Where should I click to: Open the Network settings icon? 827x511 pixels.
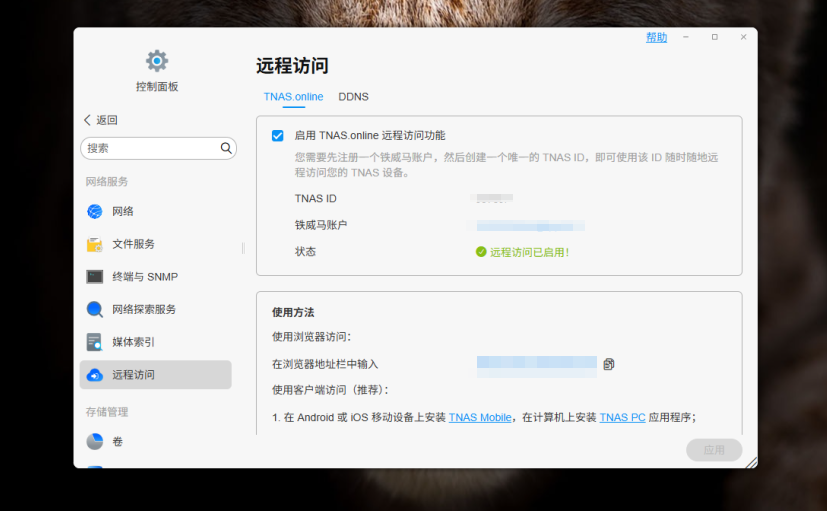coord(95,211)
